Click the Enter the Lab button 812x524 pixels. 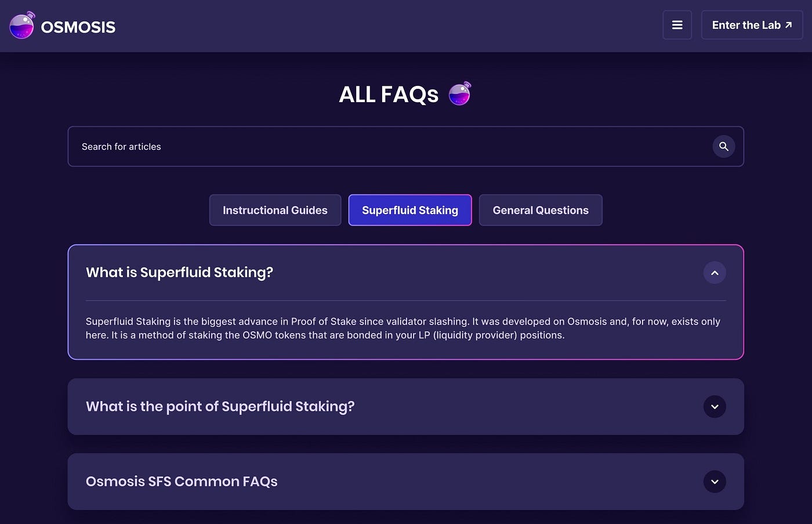[752, 25]
